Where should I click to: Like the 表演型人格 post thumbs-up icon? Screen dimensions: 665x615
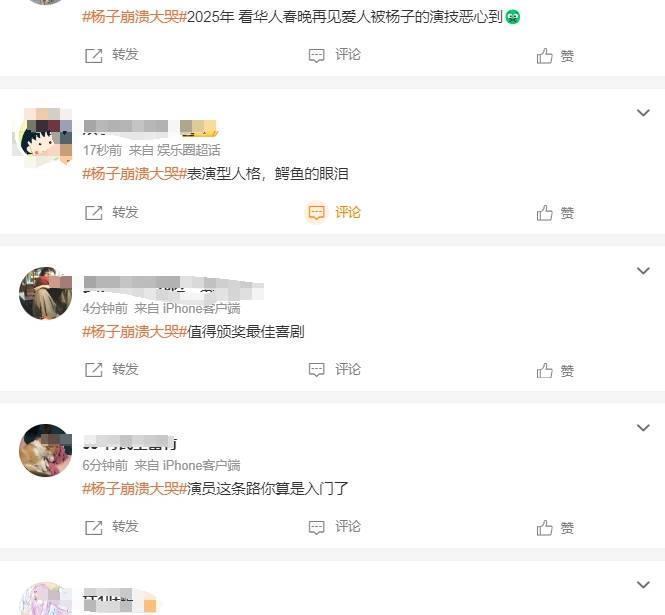pos(545,212)
